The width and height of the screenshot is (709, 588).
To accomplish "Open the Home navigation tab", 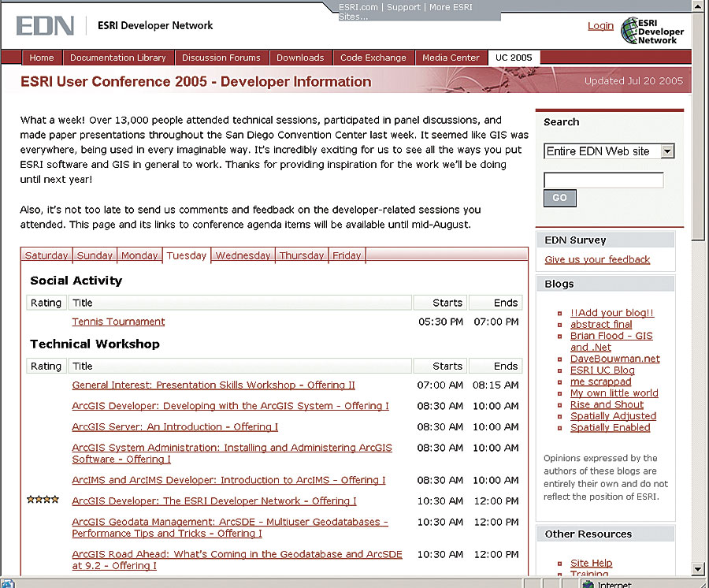I will tap(42, 58).
